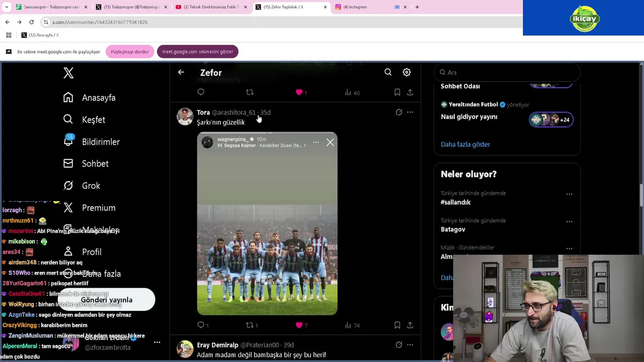Image resolution: width=644 pixels, height=362 pixels.
Task: Reply to the top partially visible post
Action: (201, 92)
